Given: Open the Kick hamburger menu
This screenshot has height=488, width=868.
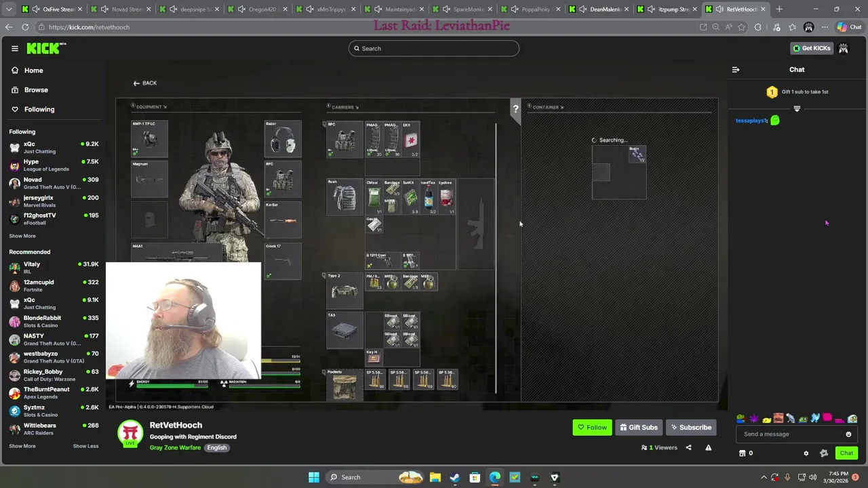Looking at the screenshot, I should (14, 48).
